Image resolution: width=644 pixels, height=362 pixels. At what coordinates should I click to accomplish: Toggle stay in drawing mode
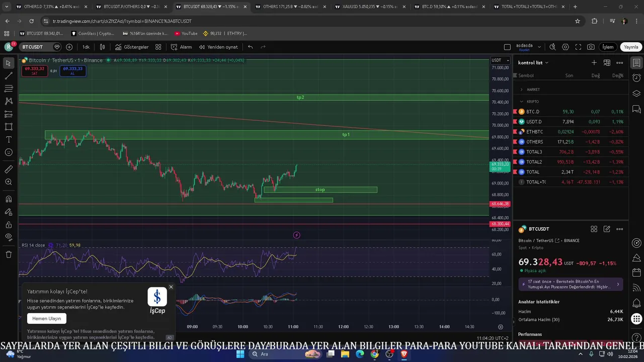(x=8, y=212)
